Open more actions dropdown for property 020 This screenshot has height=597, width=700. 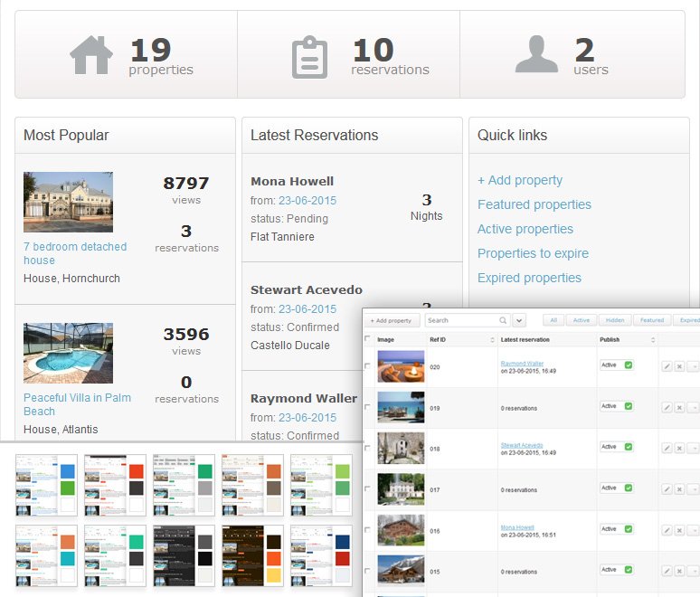pyautogui.click(x=693, y=366)
